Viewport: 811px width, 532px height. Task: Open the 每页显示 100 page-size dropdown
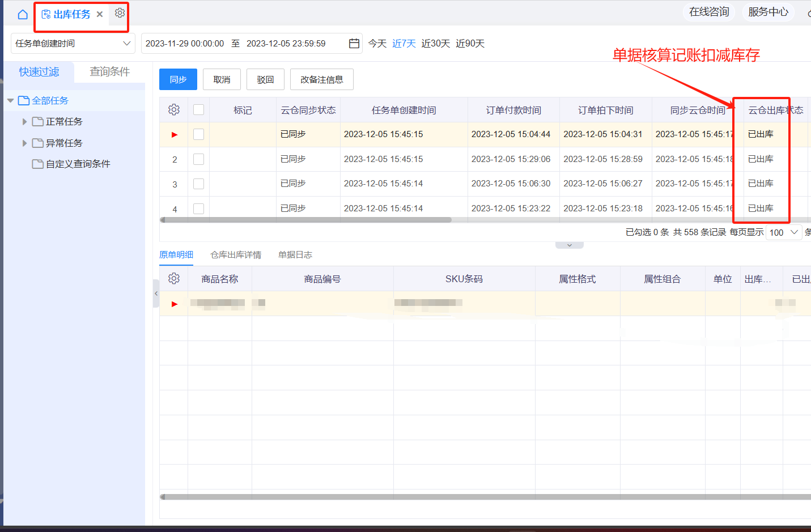coord(784,232)
